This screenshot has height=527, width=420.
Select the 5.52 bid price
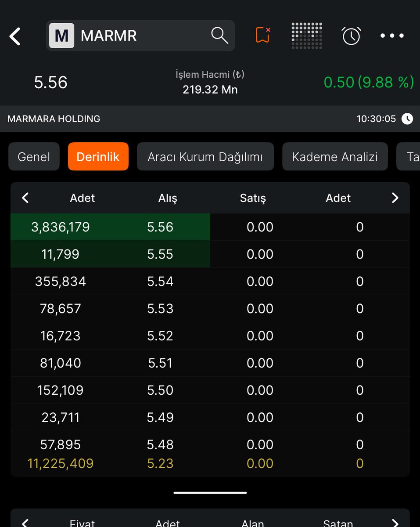click(160, 336)
